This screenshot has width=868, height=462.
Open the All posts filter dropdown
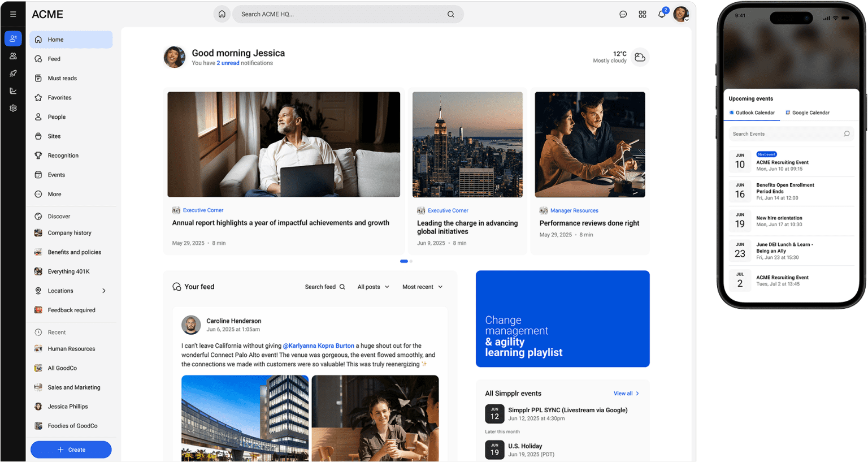point(372,287)
